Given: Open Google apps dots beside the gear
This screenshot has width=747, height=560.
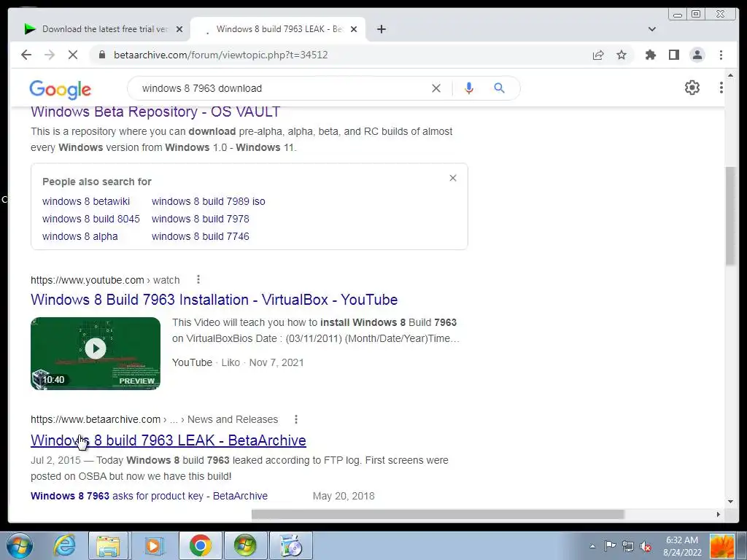Looking at the screenshot, I should 721,87.
